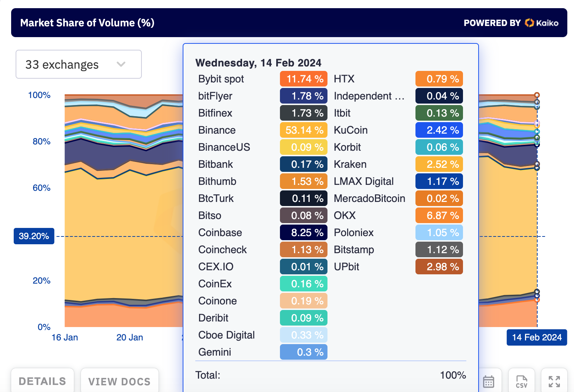This screenshot has height=392, width=574.
Task: Click the Coinone 0.19 % swatch
Action: pyautogui.click(x=304, y=301)
